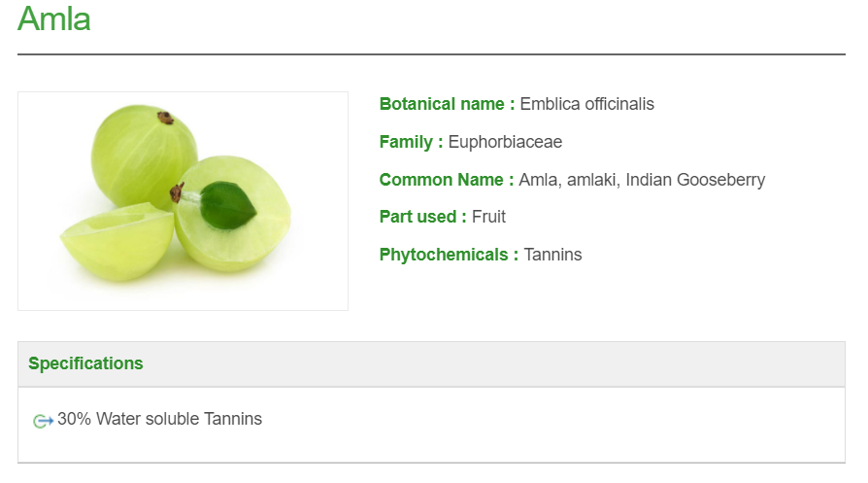Click the amla wedge slice in the photo
Screen dimensions: 868x483
click(117, 243)
